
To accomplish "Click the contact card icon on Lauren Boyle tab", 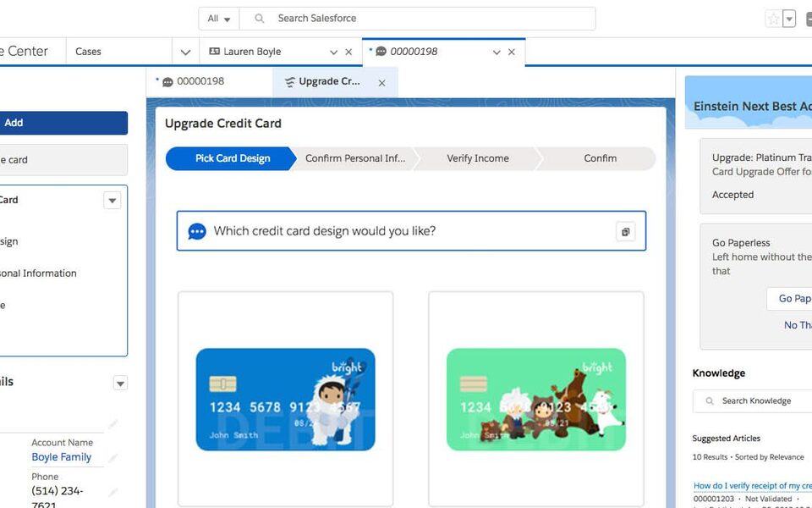I will point(214,52).
